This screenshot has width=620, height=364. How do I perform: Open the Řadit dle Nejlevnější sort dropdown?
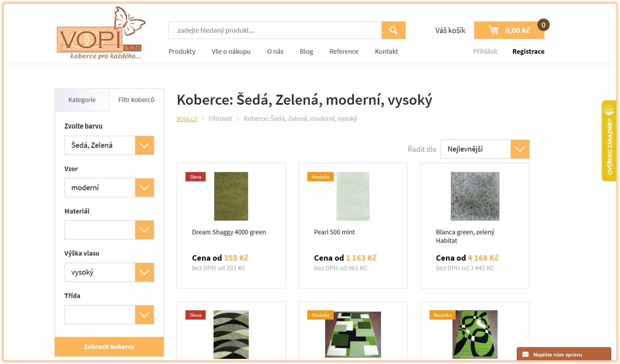pyautogui.click(x=485, y=149)
